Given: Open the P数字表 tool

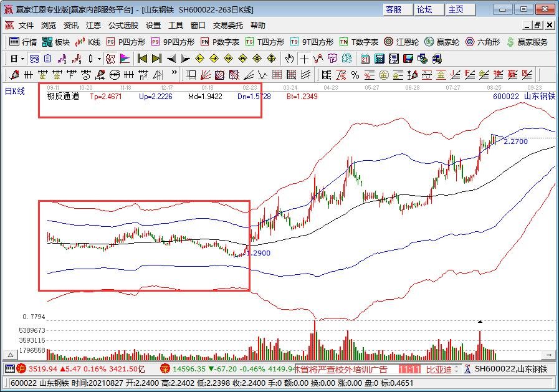Looking at the screenshot, I should [x=220, y=42].
